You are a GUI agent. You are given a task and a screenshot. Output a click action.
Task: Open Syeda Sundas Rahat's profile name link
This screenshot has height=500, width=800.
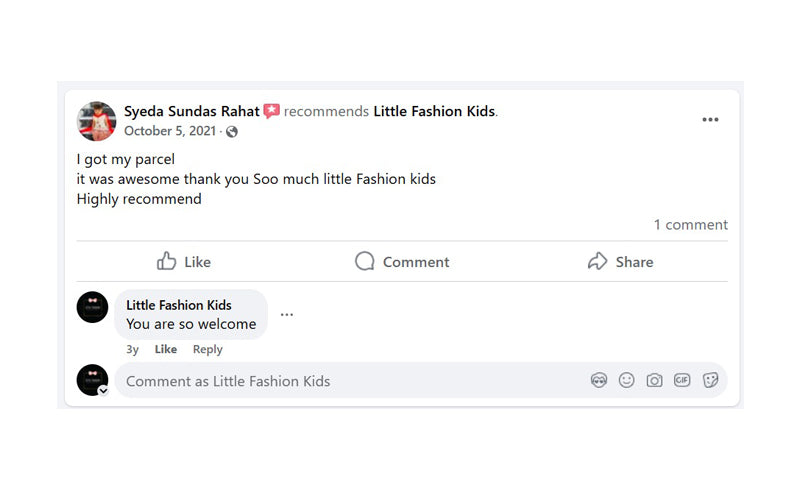[192, 111]
